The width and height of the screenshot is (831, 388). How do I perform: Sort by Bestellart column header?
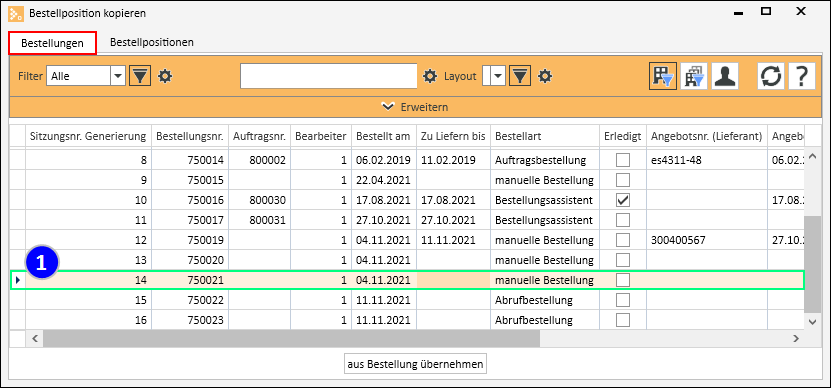(545, 136)
